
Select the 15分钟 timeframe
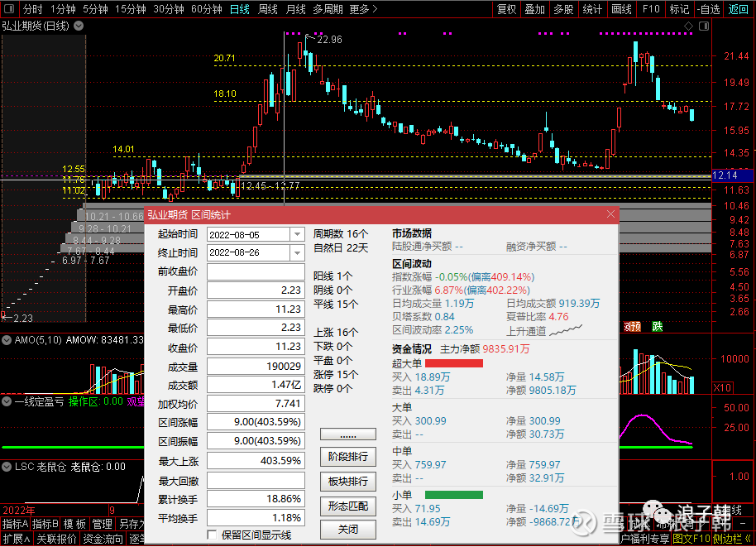tap(130, 9)
